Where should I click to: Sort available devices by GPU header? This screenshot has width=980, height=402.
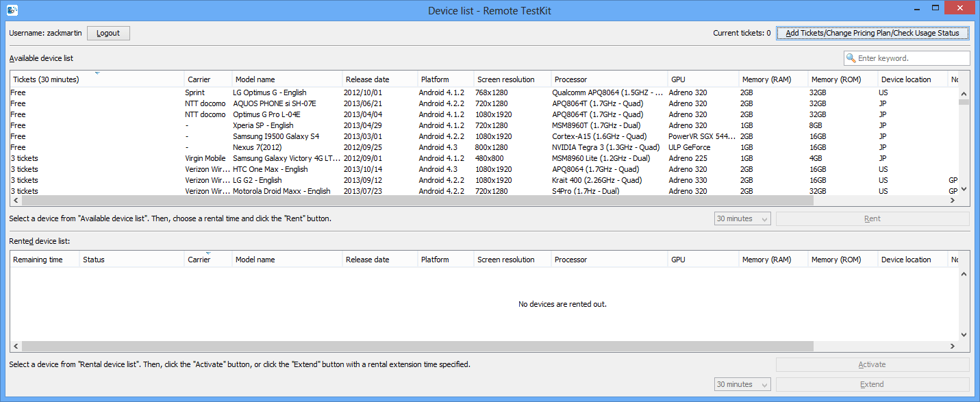tap(703, 79)
